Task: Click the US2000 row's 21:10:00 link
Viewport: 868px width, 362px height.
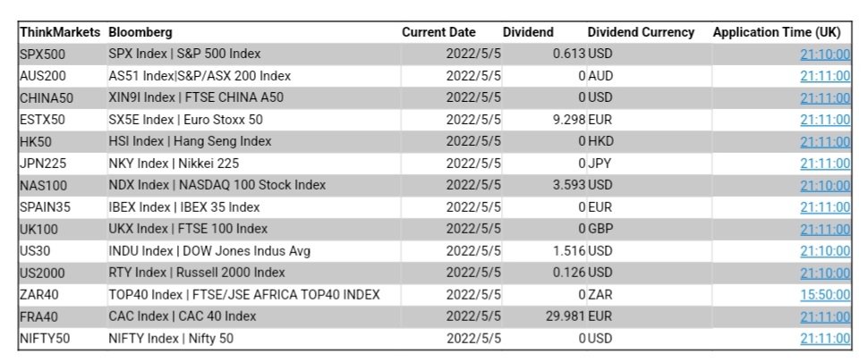Action: [x=825, y=273]
